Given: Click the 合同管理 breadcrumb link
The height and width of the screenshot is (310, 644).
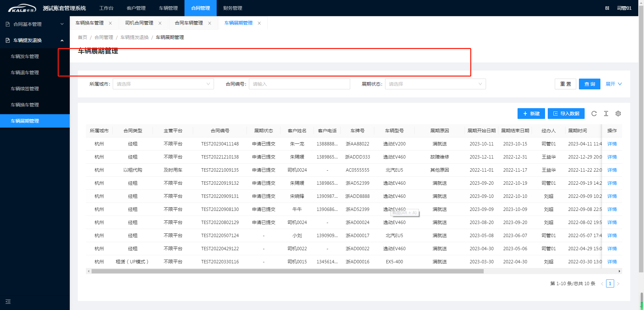Looking at the screenshot, I should pyautogui.click(x=104, y=37).
